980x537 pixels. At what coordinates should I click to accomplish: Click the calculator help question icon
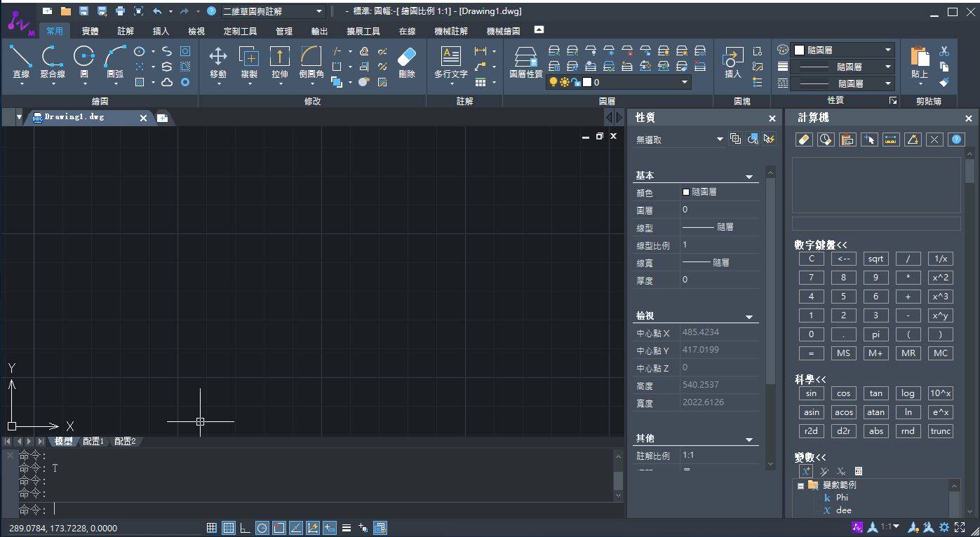(956, 140)
